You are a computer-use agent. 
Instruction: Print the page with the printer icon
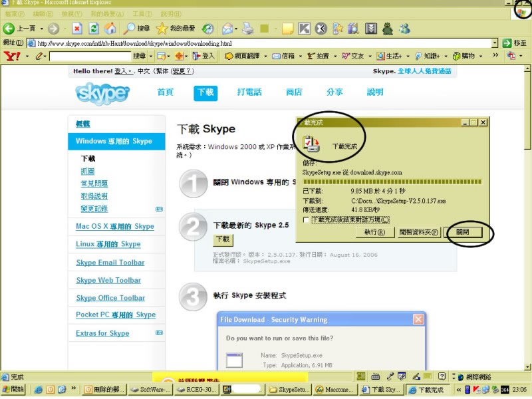[x=247, y=29]
